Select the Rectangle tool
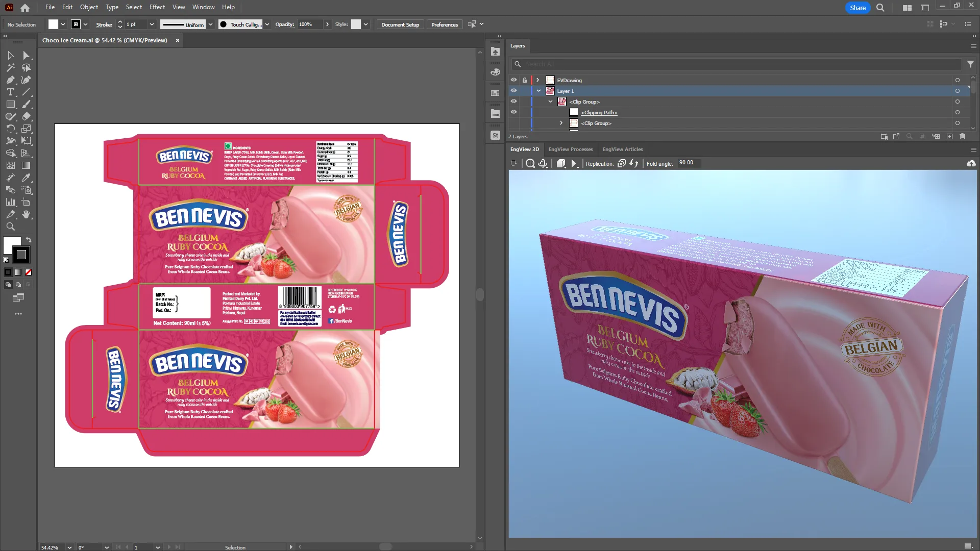The width and height of the screenshot is (980, 551). click(x=10, y=104)
